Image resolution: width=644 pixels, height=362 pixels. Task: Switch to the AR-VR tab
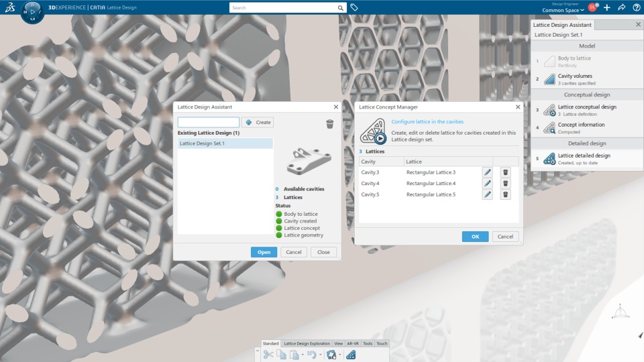(353, 343)
